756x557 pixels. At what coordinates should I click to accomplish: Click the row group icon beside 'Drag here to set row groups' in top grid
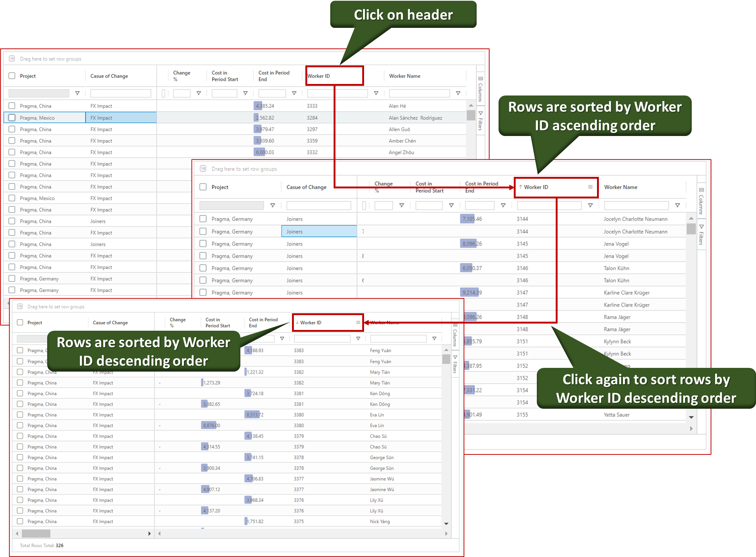[x=12, y=59]
